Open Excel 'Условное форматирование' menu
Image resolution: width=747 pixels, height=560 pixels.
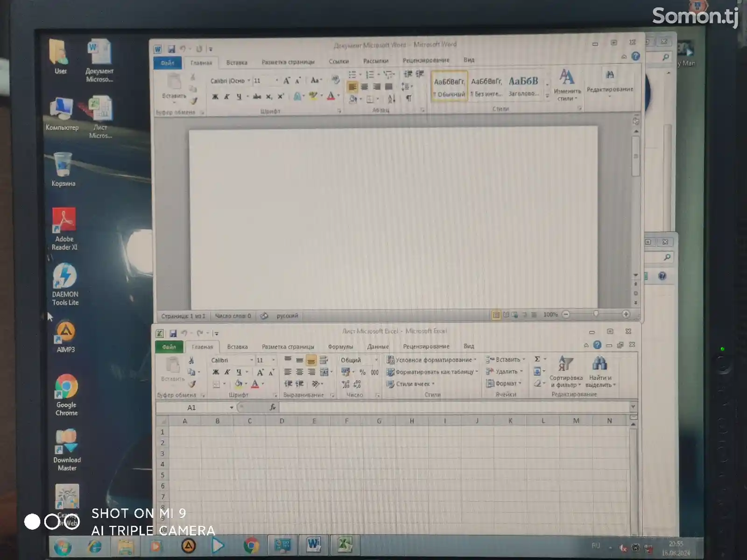pos(432,360)
